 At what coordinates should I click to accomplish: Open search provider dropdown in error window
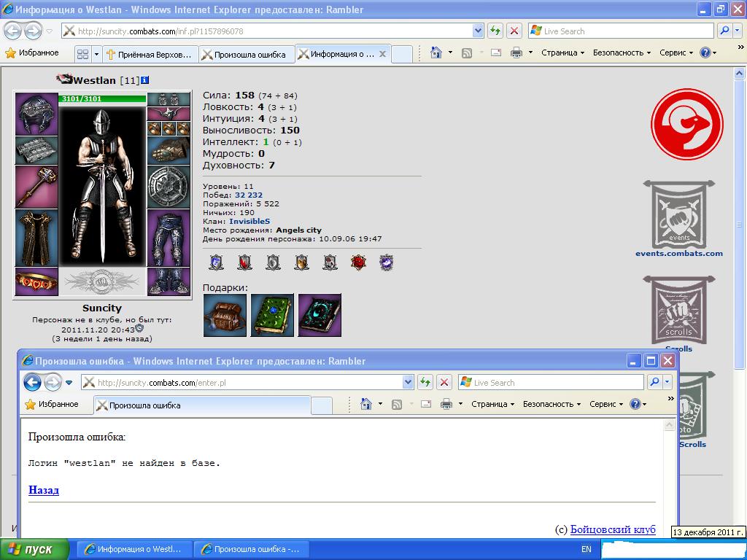(x=667, y=382)
